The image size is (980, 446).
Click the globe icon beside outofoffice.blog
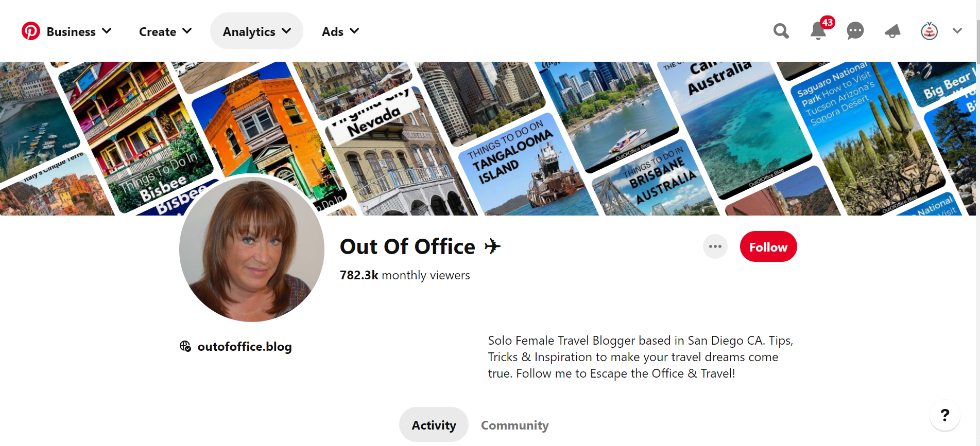[185, 346]
